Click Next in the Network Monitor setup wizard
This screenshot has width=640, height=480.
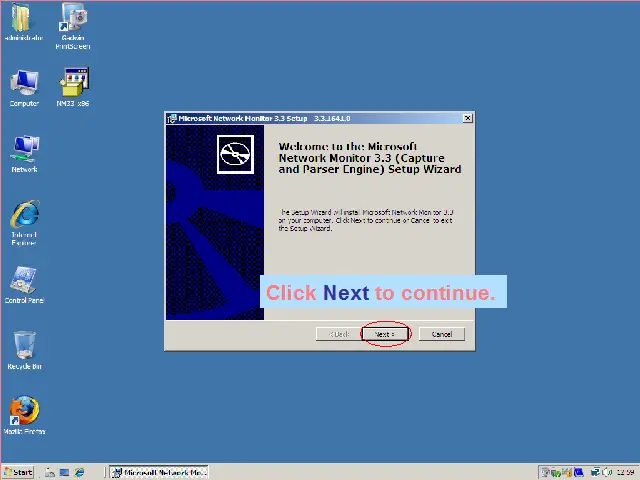coord(385,334)
